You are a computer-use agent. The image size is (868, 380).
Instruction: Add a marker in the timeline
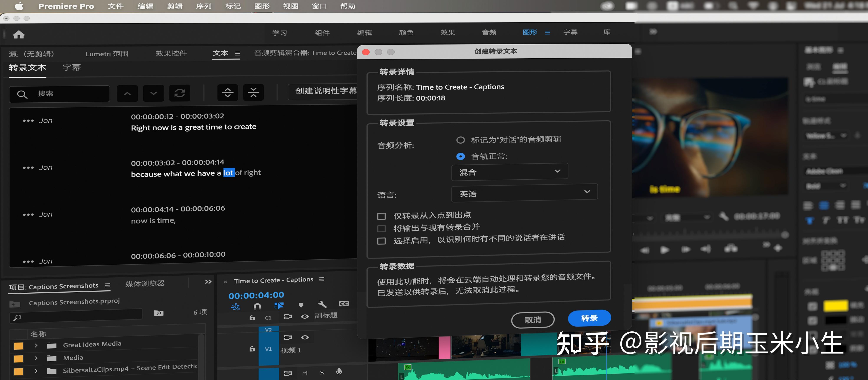point(301,305)
